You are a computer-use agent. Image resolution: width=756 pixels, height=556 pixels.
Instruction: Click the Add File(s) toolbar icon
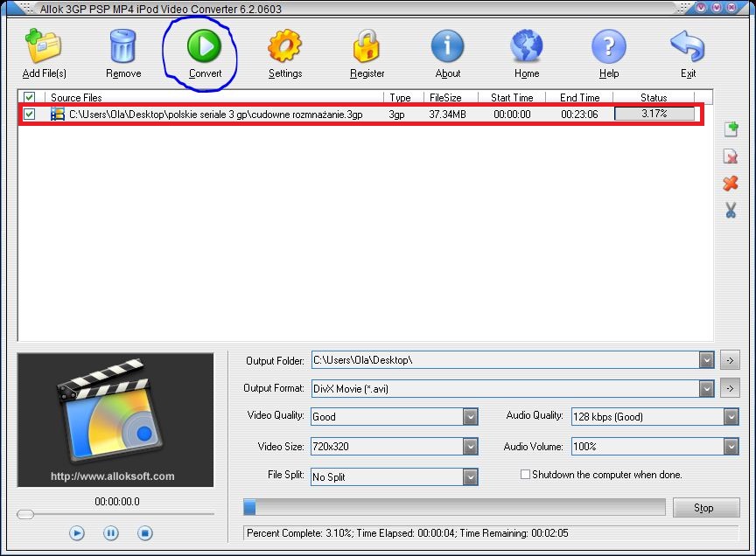coord(44,46)
